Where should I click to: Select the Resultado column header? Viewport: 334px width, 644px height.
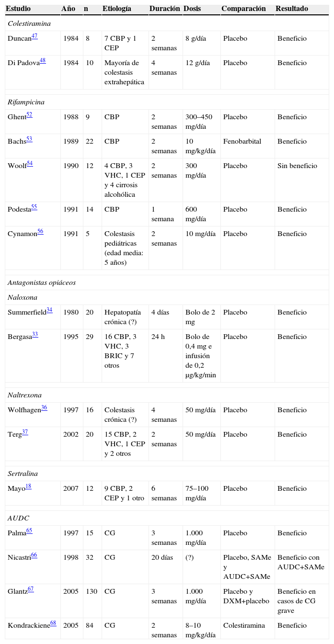(292, 9)
